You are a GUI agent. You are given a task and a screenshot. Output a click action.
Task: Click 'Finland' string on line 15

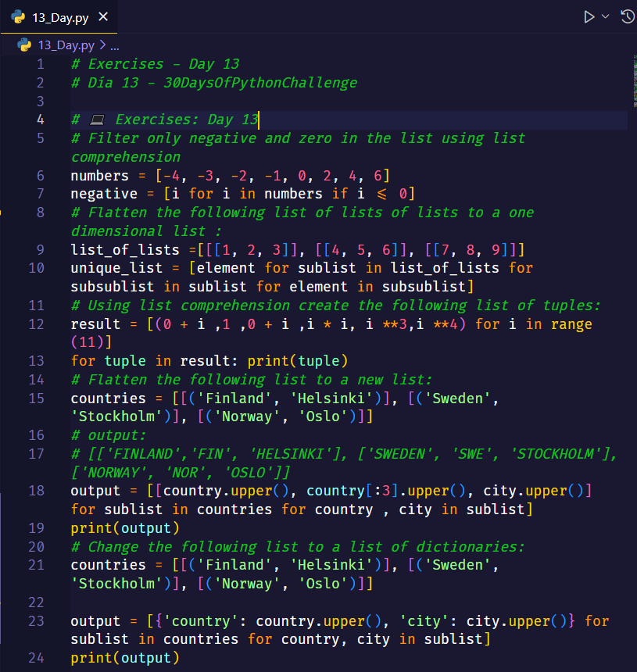[234, 399]
